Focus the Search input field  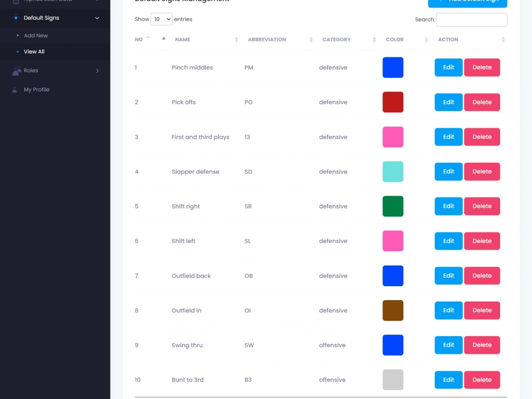471,19
